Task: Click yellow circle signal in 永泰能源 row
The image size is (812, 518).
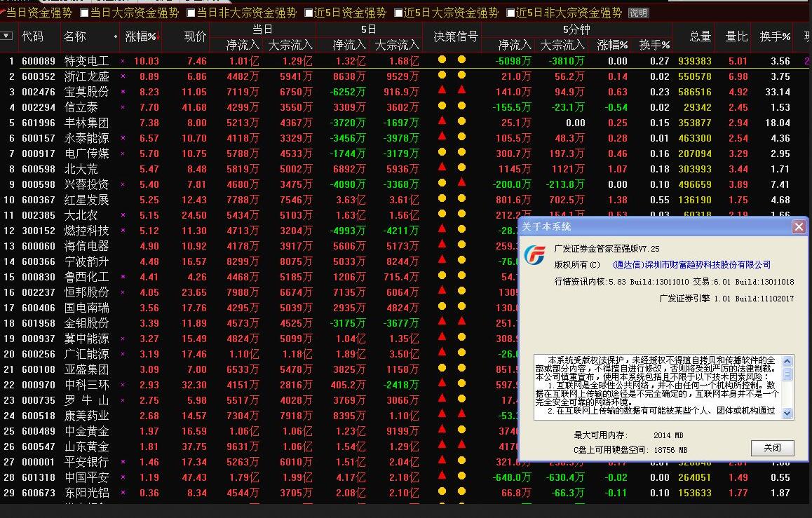Action: tap(461, 137)
